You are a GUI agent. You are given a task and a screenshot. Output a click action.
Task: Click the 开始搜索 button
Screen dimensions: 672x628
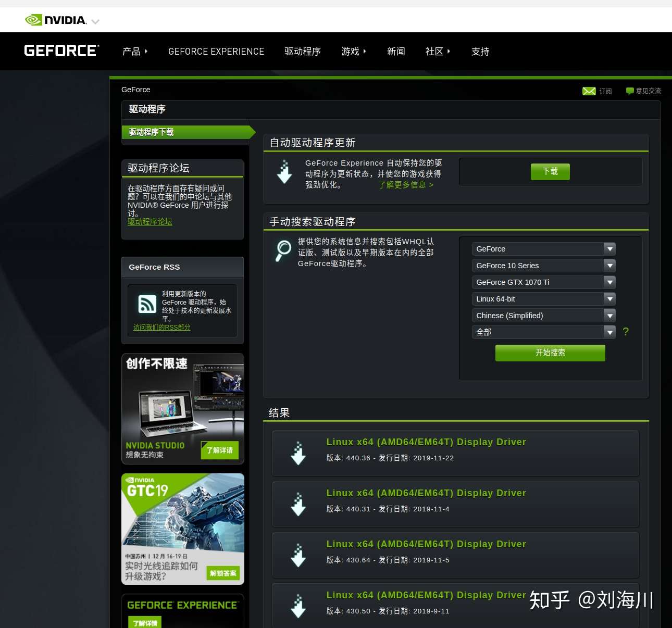click(550, 353)
